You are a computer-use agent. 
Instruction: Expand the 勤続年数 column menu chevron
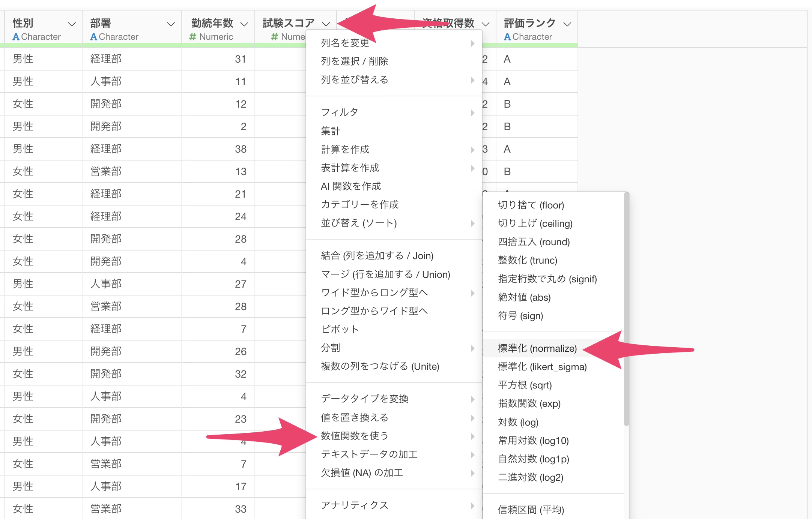244,24
